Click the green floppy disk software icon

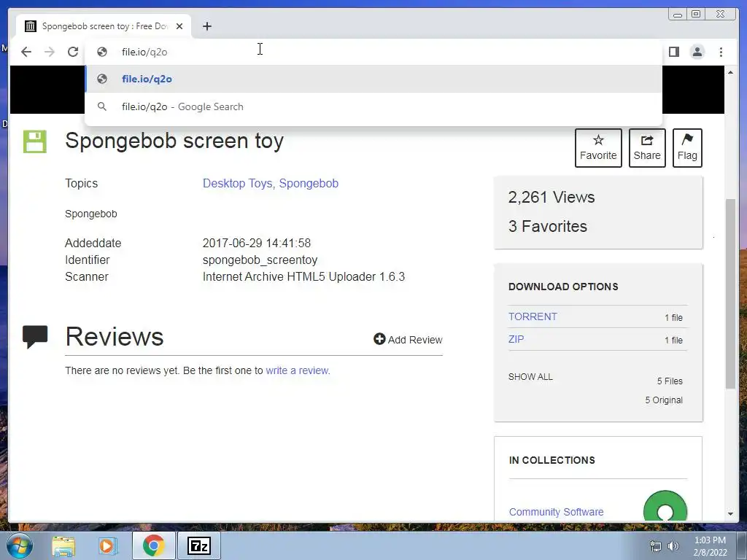coord(35,141)
